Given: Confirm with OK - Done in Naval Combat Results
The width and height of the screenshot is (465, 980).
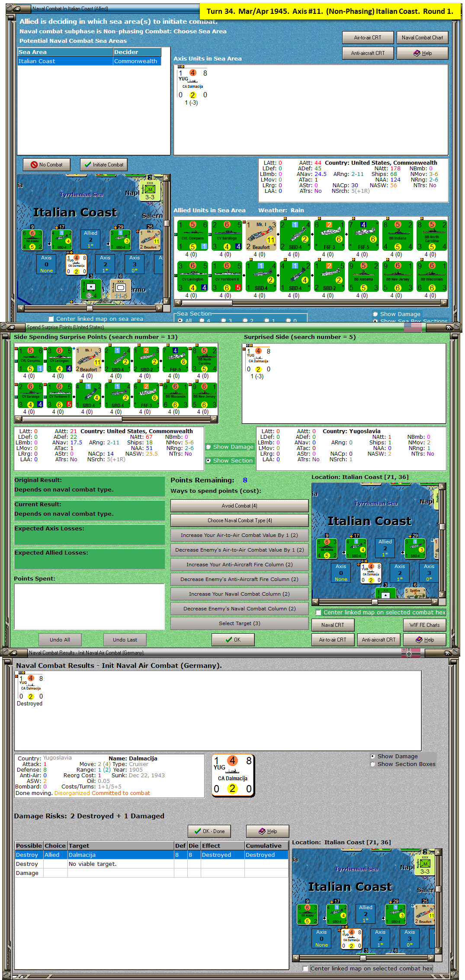Looking at the screenshot, I should (x=209, y=831).
